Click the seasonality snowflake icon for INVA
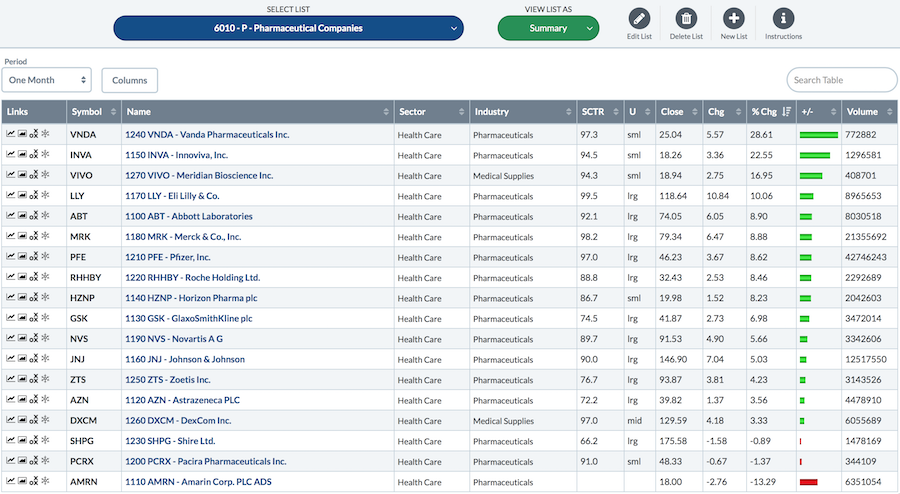Image resolution: width=900 pixels, height=494 pixels. point(45,155)
